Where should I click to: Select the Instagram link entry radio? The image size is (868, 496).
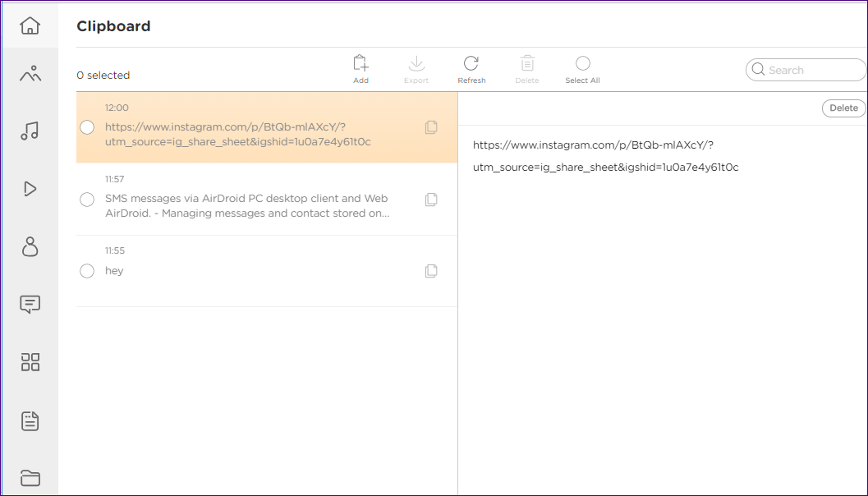[87, 127]
